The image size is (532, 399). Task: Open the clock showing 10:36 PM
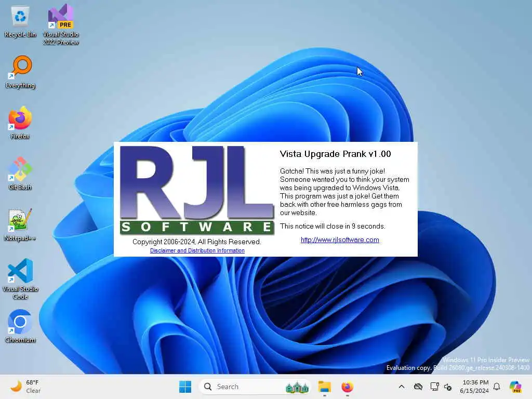tap(474, 387)
